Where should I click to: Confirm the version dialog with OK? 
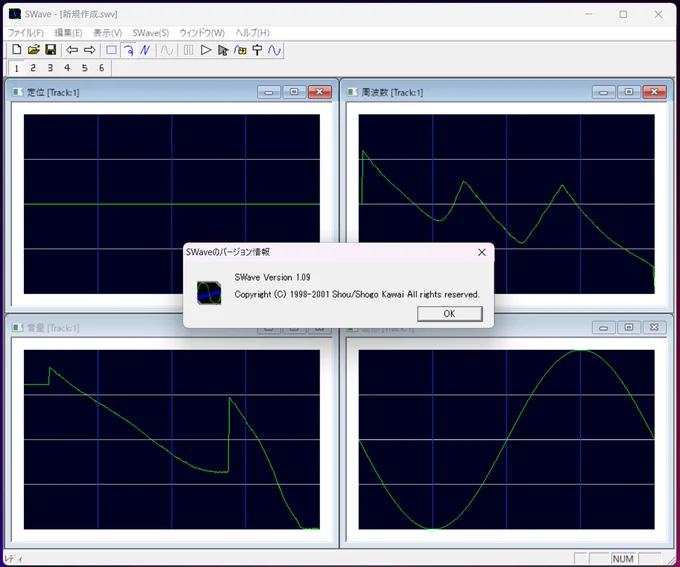[x=450, y=314]
